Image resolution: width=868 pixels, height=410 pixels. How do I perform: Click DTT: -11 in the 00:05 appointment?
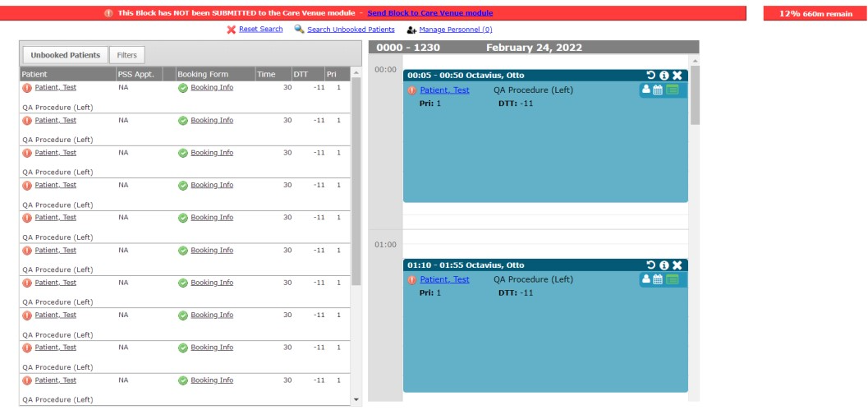click(x=516, y=103)
